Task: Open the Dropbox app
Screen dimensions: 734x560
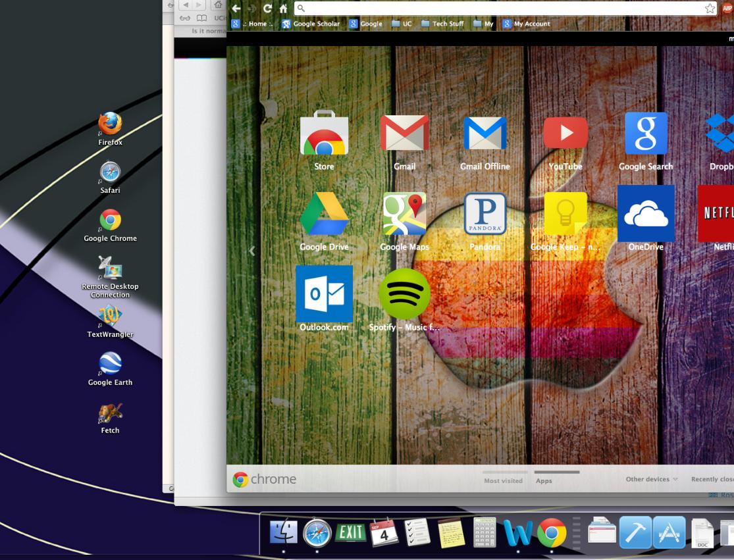Action: 721,134
